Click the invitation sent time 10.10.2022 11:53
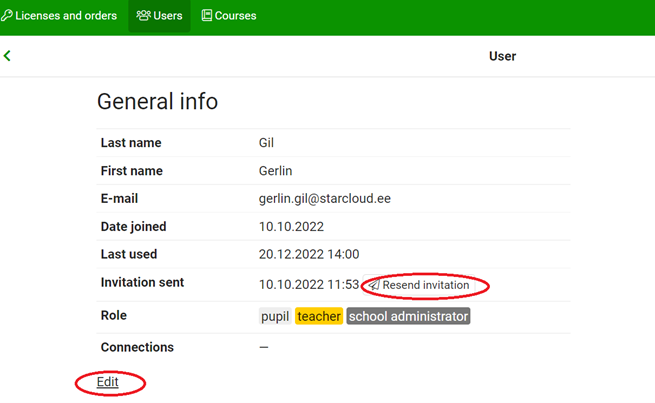Screen dimensions: 655x403 point(308,284)
